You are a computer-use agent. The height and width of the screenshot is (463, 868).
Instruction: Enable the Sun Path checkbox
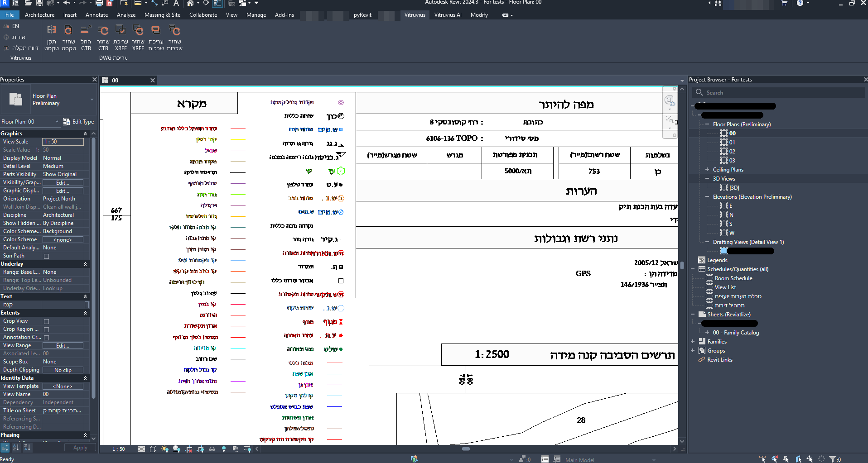46,256
